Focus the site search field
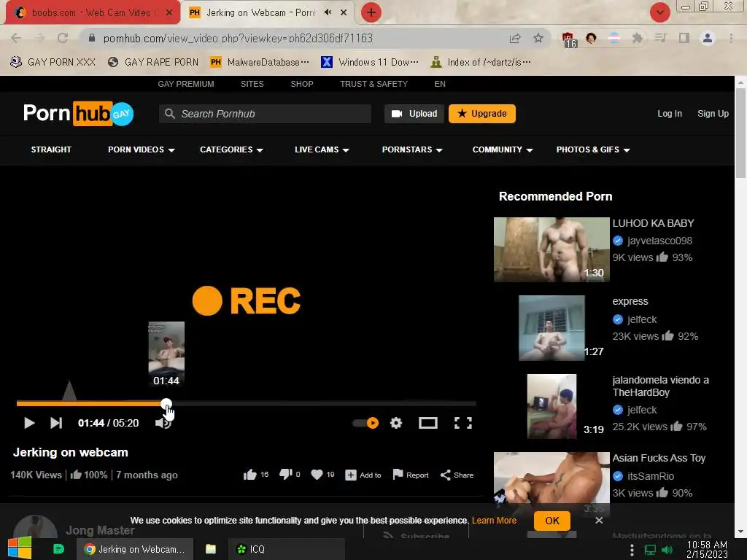Screen dimensions: 747x560 click(x=265, y=114)
